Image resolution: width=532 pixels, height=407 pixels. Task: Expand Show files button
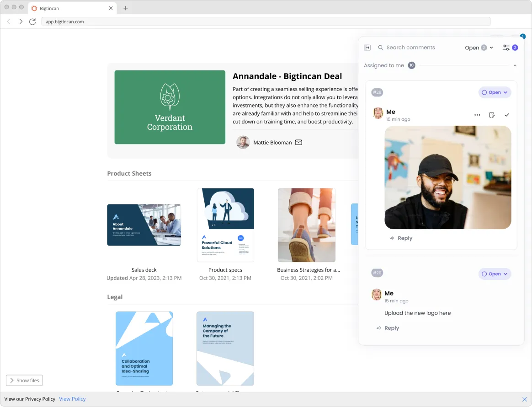point(24,380)
